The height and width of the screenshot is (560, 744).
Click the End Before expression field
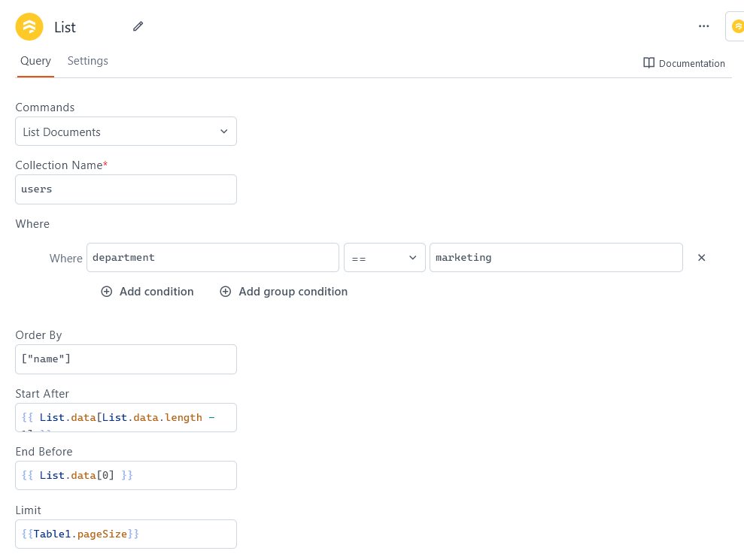click(126, 475)
